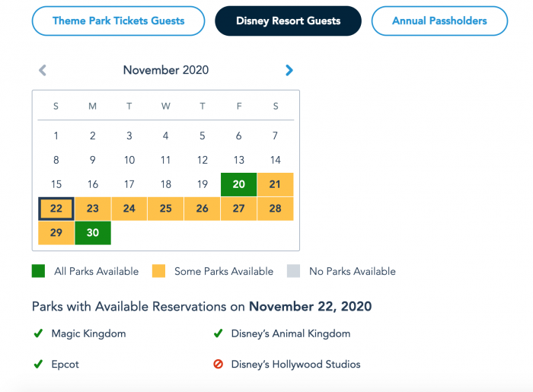Select November 29 on the calendar
533x392 pixels.
56,233
